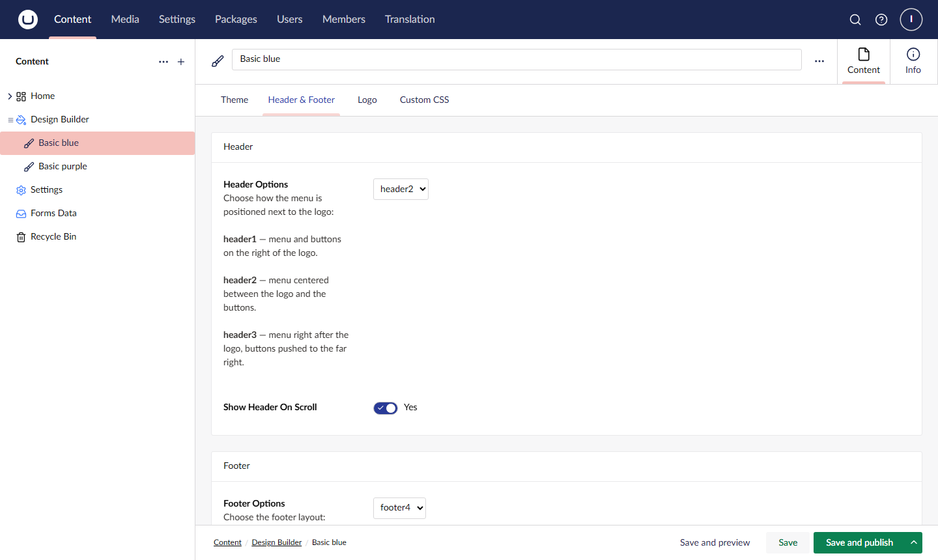Select the Logo tab
Viewport: 938px width, 560px height.
367,100
